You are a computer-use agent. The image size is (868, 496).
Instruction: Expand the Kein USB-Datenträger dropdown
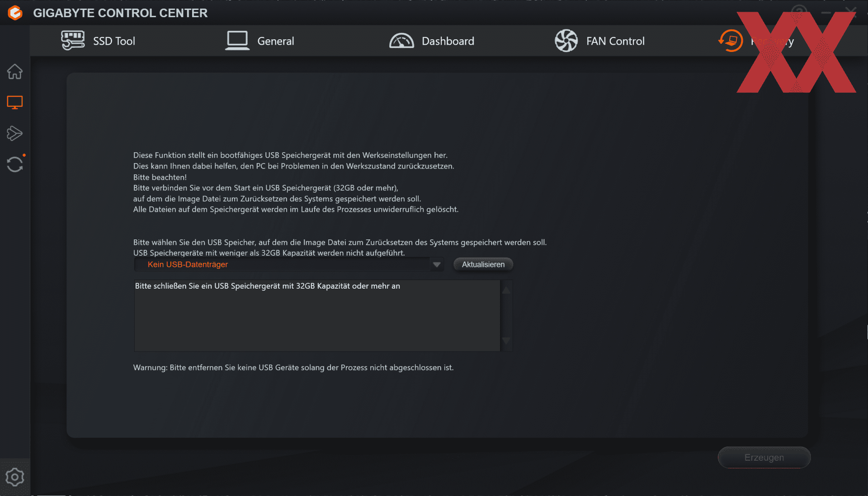click(289, 264)
